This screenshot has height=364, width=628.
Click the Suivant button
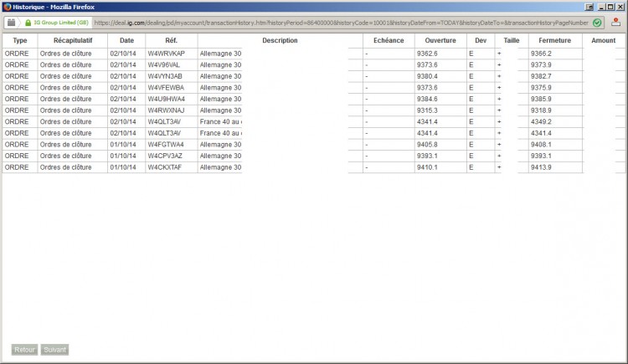pos(55,350)
